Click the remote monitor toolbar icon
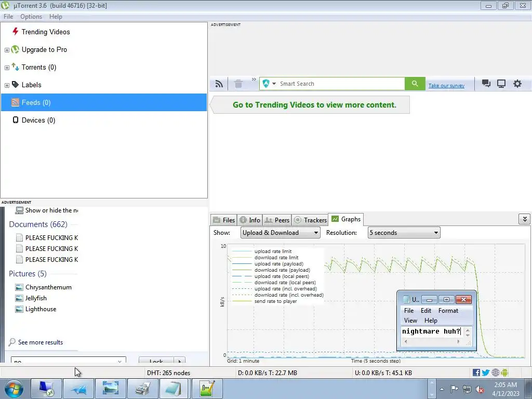The width and height of the screenshot is (532, 399). tap(501, 84)
